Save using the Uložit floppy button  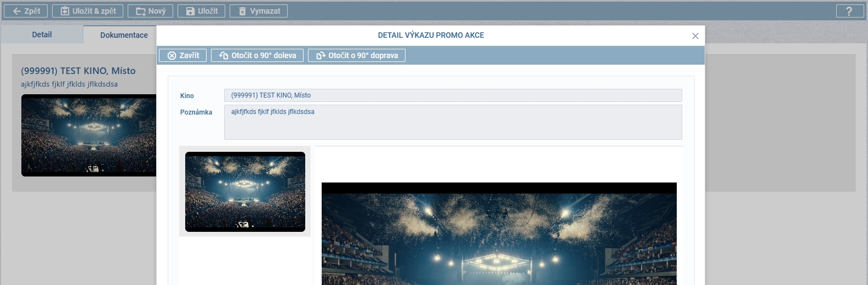[x=201, y=11]
